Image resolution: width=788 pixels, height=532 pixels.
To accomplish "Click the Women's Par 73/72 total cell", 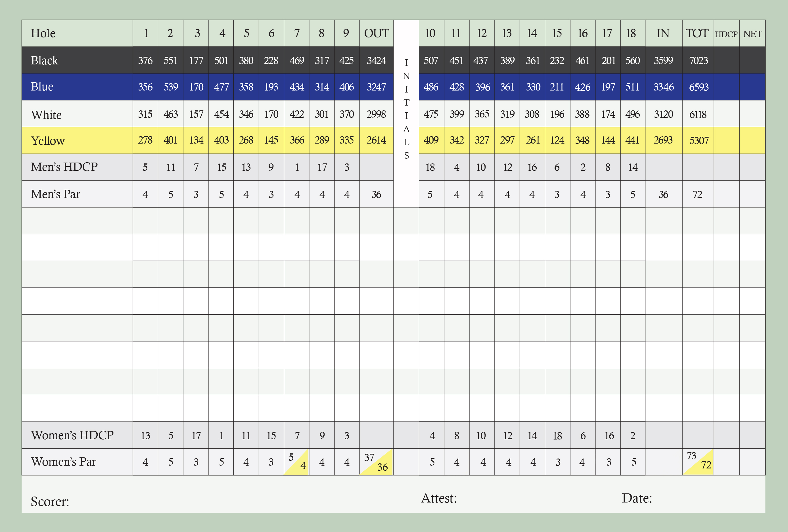I will click(698, 462).
